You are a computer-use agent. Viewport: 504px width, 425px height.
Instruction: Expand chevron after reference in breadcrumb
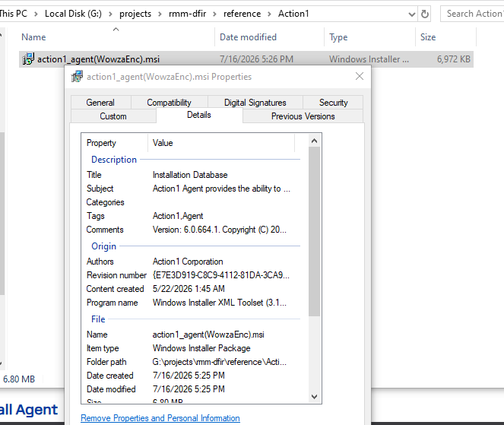(x=269, y=14)
